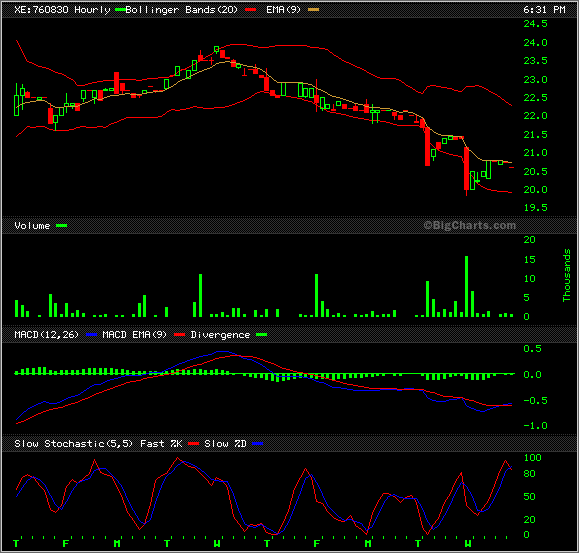The width and height of the screenshot is (579, 553).
Task: Click the XE:760830 Hourly ticker label
Action: [x=62, y=10]
